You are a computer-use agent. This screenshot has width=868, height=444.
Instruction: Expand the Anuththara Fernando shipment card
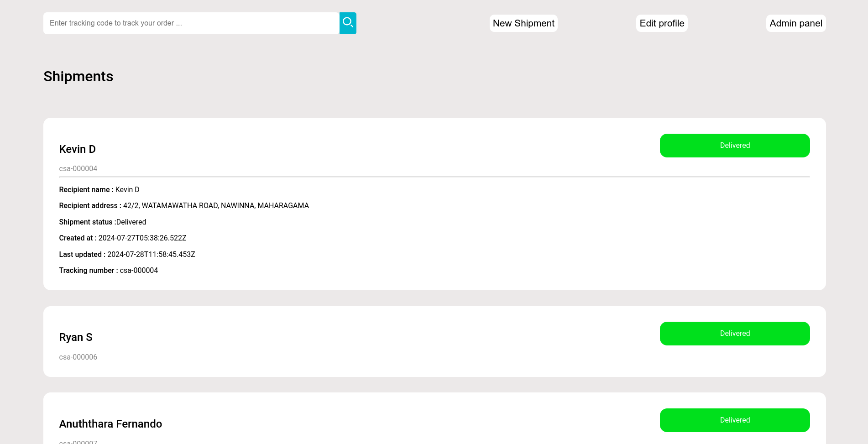point(110,424)
